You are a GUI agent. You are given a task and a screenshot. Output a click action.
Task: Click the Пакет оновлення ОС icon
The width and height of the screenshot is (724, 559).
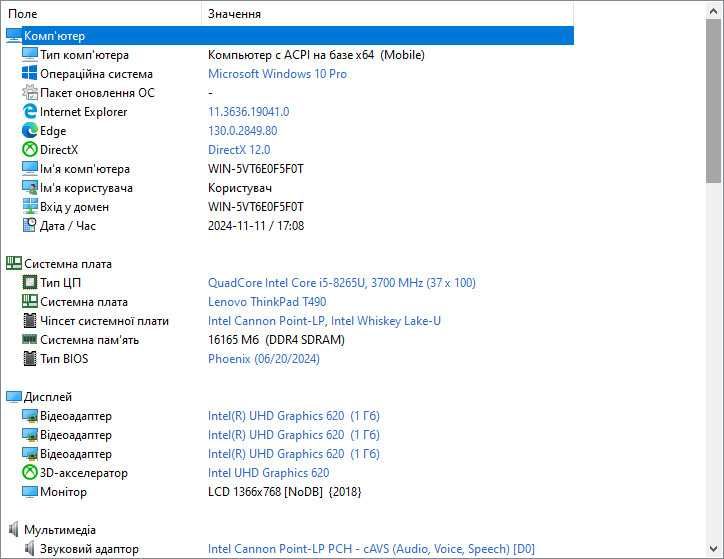[30, 92]
